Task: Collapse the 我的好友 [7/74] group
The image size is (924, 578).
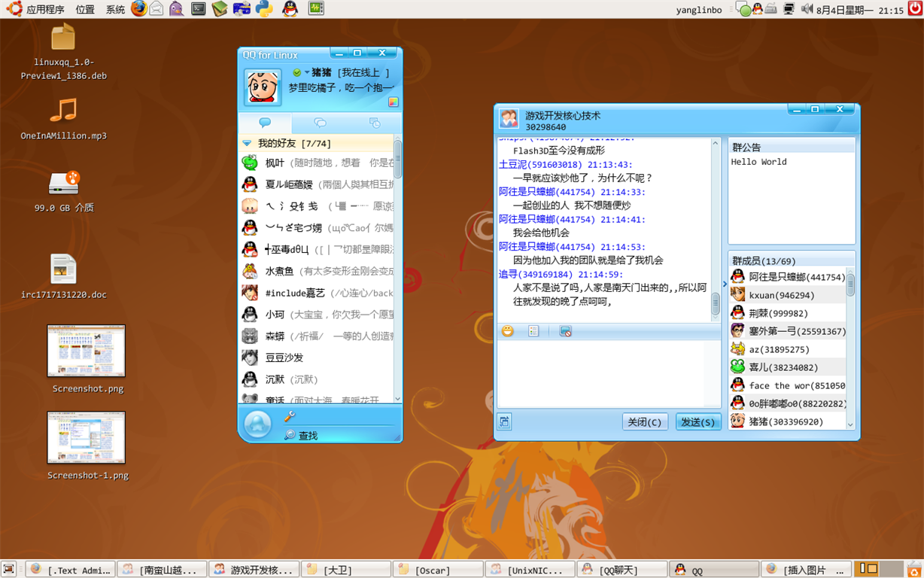Action: pos(247,143)
